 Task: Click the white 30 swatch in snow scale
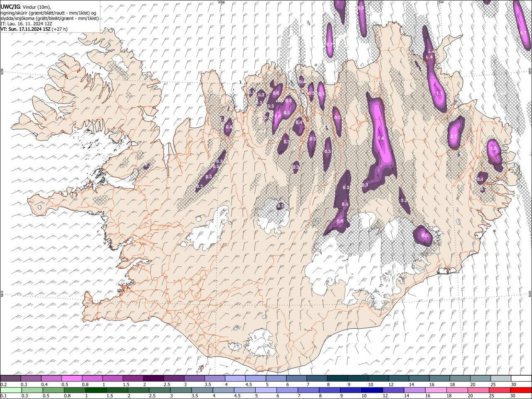[x=520, y=378]
